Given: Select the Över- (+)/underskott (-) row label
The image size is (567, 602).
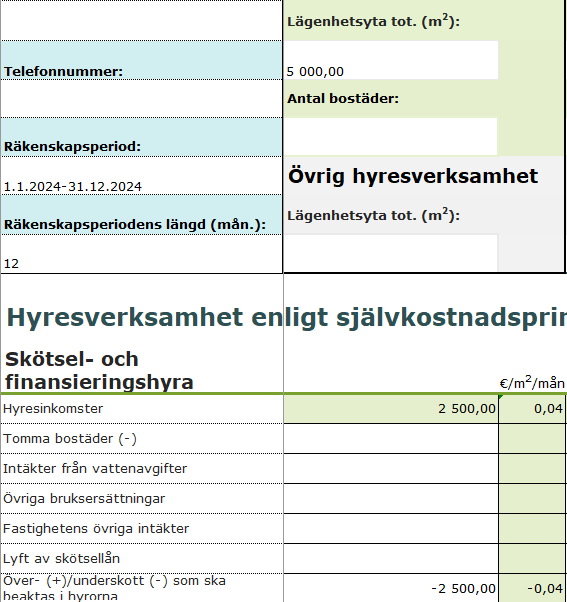Looking at the screenshot, I should (x=114, y=588).
